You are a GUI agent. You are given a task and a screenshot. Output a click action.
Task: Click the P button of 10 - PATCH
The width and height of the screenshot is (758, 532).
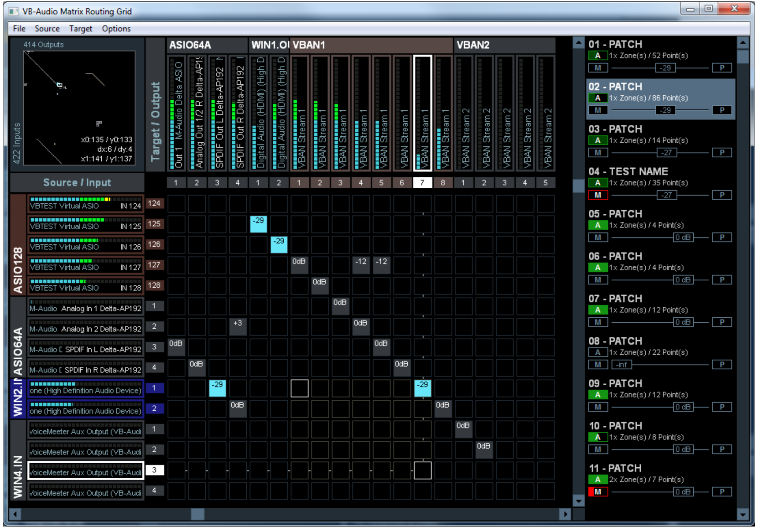point(722,449)
